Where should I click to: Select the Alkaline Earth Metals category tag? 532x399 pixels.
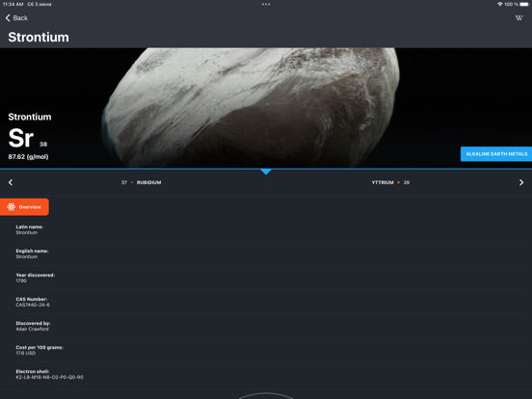[496, 154]
